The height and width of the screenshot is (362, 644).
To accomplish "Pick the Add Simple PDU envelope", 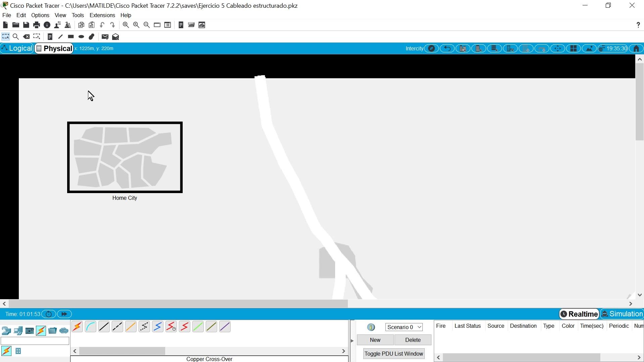I will (105, 37).
